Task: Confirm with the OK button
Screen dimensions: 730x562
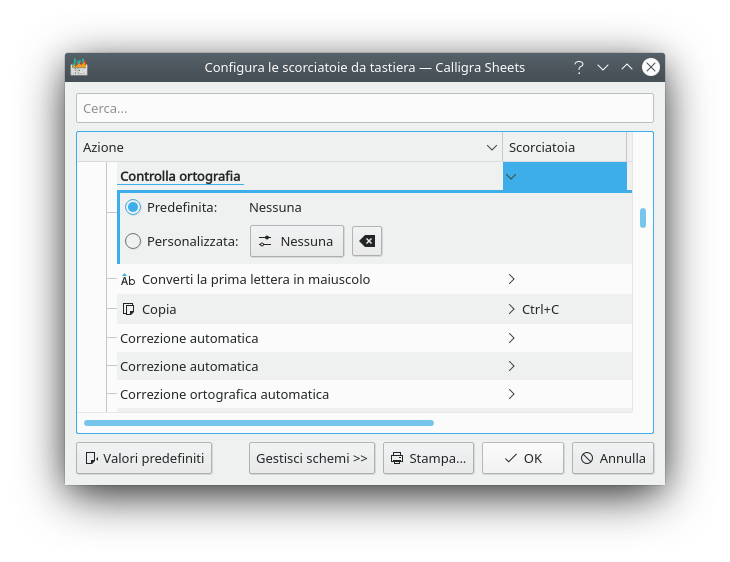Action: point(522,458)
